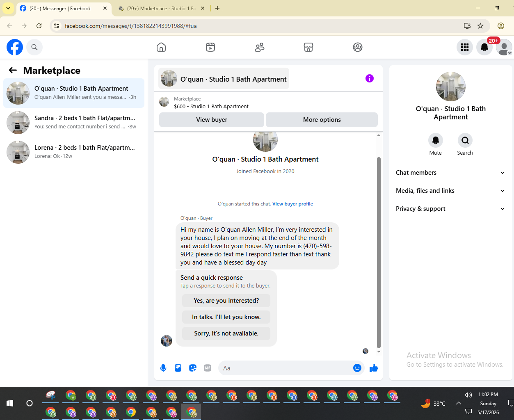Click the chat scrollbar down arrow
This screenshot has height=420, width=514.
(x=379, y=352)
